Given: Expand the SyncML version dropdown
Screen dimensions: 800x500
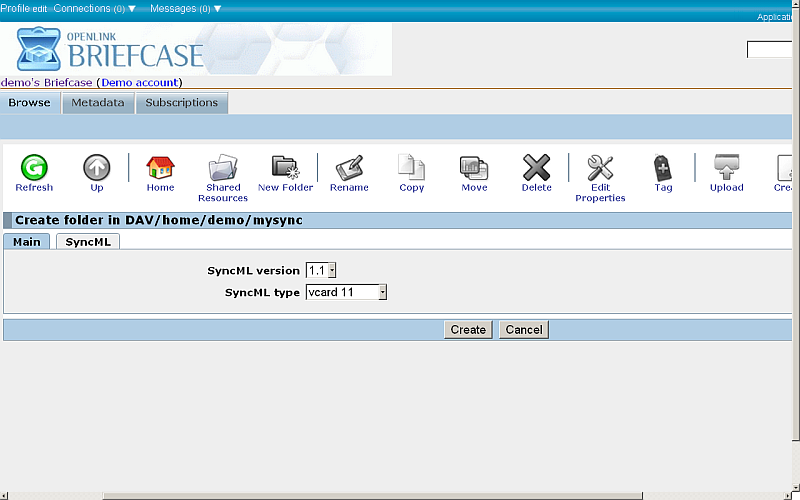Looking at the screenshot, I should (x=321, y=270).
